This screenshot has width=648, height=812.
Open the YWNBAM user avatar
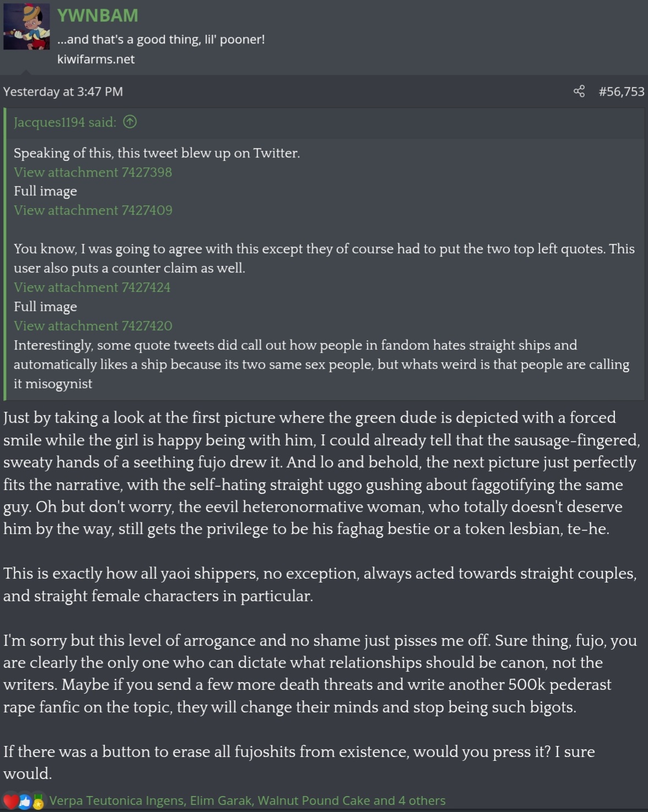coord(26,26)
